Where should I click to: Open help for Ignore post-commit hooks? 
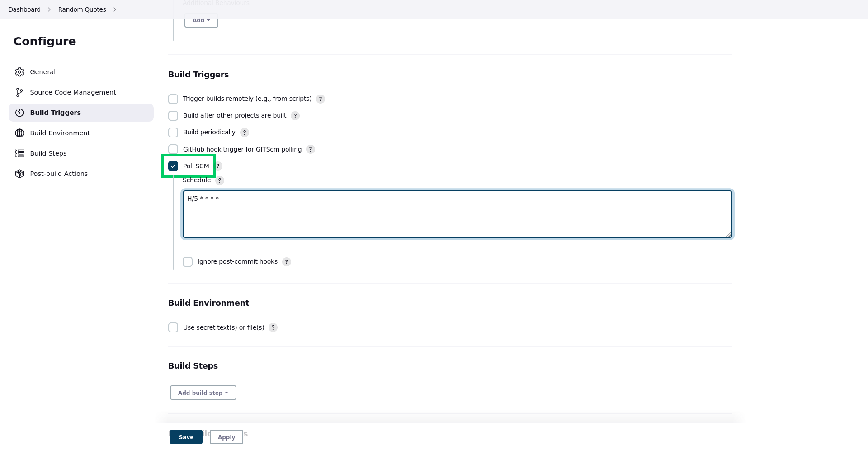pos(287,262)
